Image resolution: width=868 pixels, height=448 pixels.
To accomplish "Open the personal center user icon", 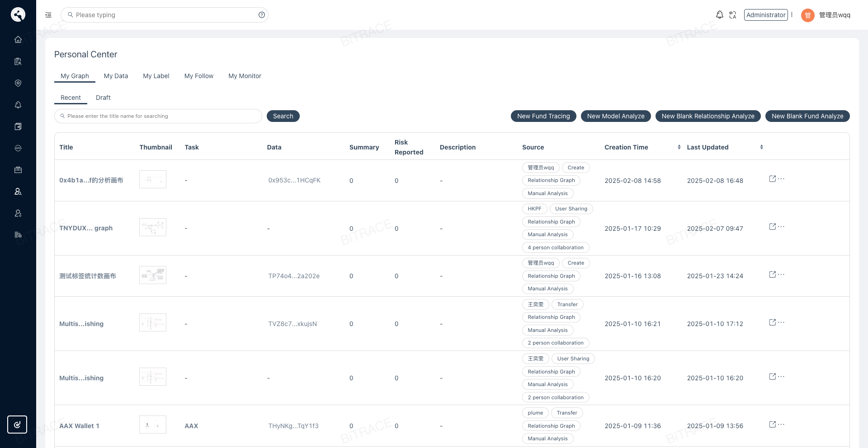I will (18, 191).
